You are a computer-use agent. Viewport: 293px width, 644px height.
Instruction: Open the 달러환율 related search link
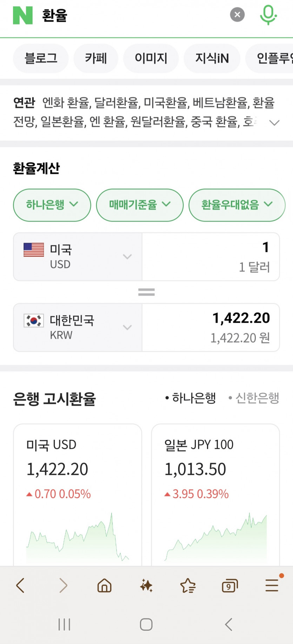tap(117, 103)
